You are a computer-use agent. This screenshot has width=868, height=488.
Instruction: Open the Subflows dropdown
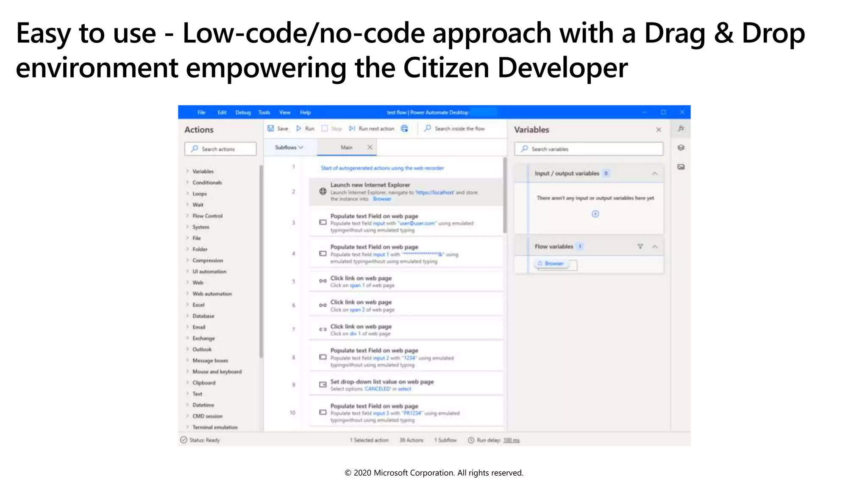[x=289, y=147]
